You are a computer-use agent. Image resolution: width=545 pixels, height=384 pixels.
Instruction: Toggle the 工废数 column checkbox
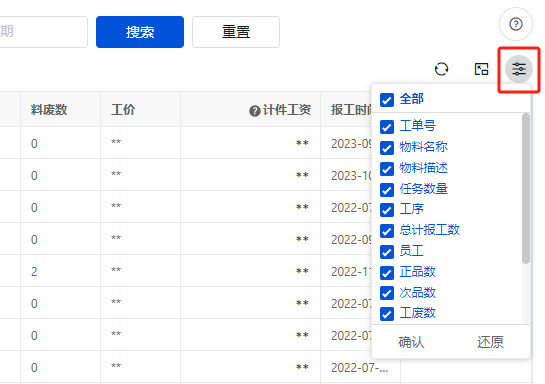pos(387,314)
